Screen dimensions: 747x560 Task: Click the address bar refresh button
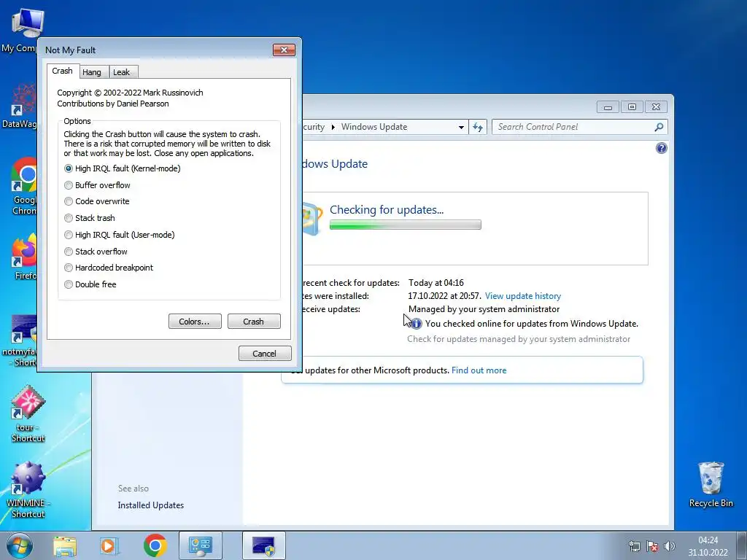tap(477, 127)
